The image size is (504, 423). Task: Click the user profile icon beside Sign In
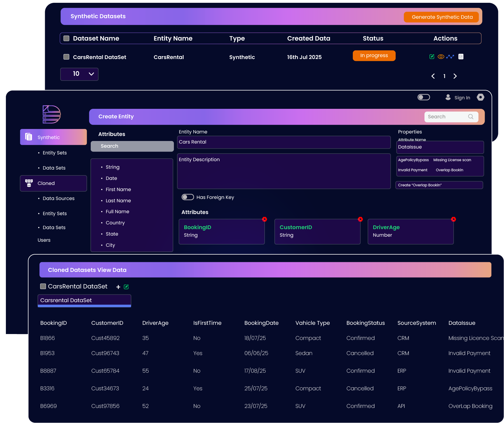click(448, 97)
